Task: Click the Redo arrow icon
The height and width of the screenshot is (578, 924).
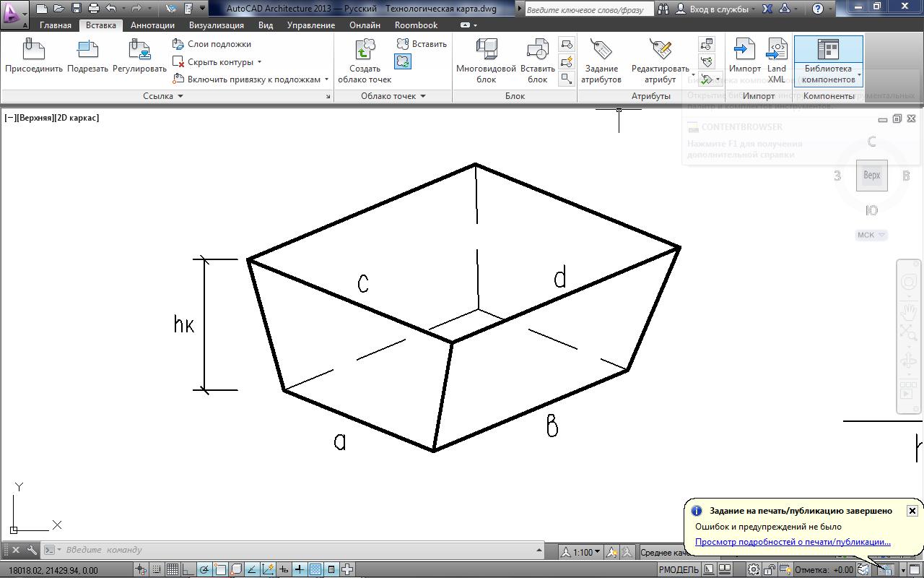Action: [x=136, y=9]
